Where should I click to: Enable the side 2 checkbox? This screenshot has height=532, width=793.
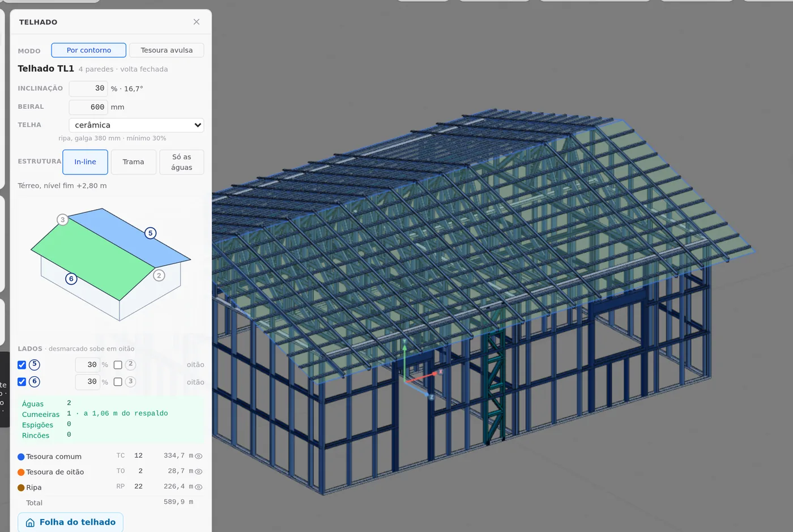pyautogui.click(x=118, y=365)
